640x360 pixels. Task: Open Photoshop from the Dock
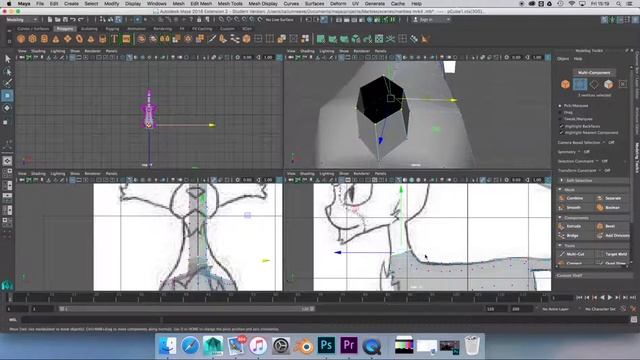click(326, 346)
